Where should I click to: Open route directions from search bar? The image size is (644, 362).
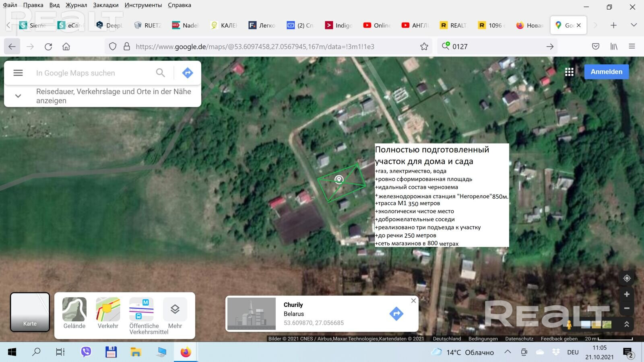pos(188,73)
